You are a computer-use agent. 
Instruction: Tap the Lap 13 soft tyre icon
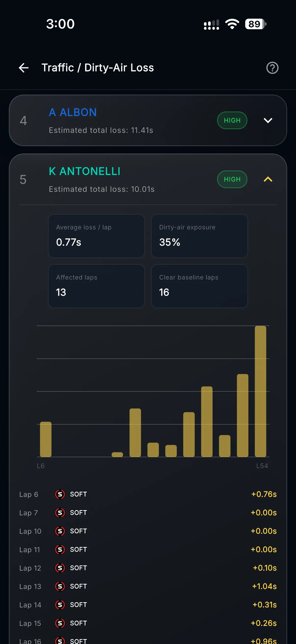click(x=60, y=586)
